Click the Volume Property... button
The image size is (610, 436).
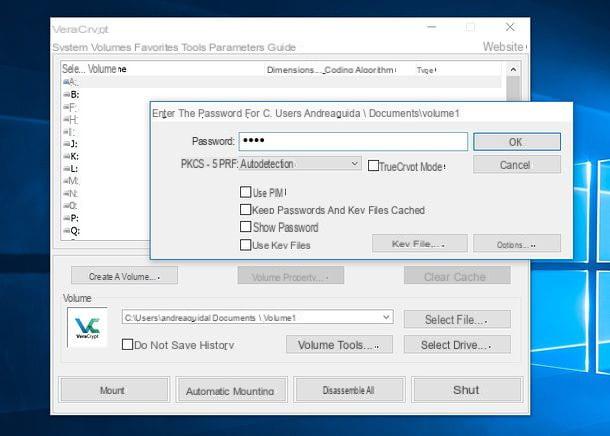[x=291, y=276]
